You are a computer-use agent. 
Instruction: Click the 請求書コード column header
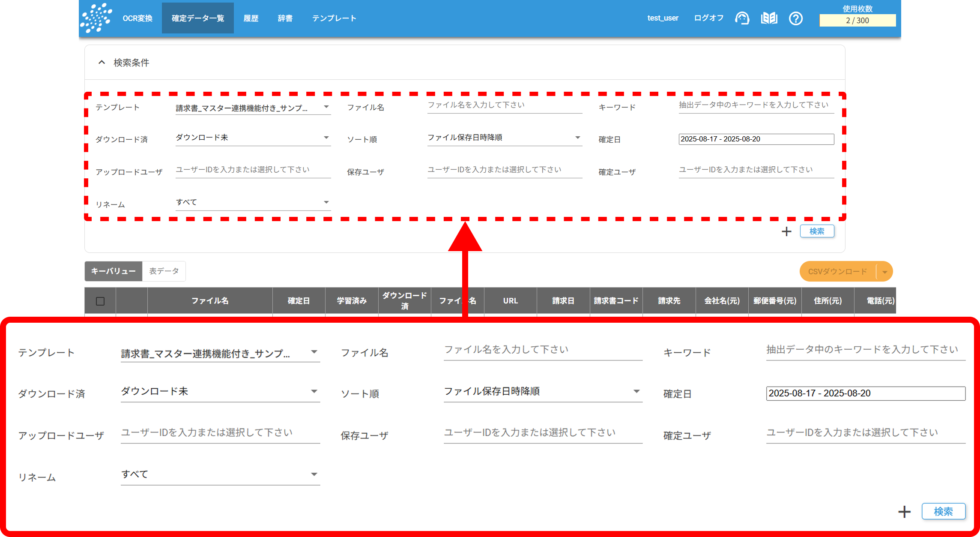pyautogui.click(x=616, y=301)
